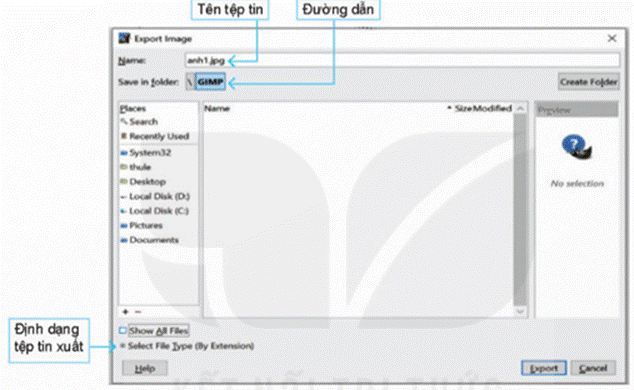Screen dimensions: 634x390
Task: Click the Cancel button
Action: click(593, 368)
